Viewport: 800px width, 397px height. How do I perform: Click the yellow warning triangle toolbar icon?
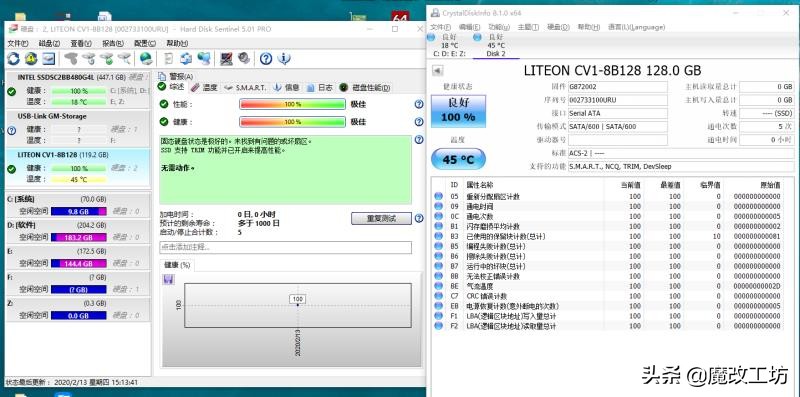click(x=31, y=59)
